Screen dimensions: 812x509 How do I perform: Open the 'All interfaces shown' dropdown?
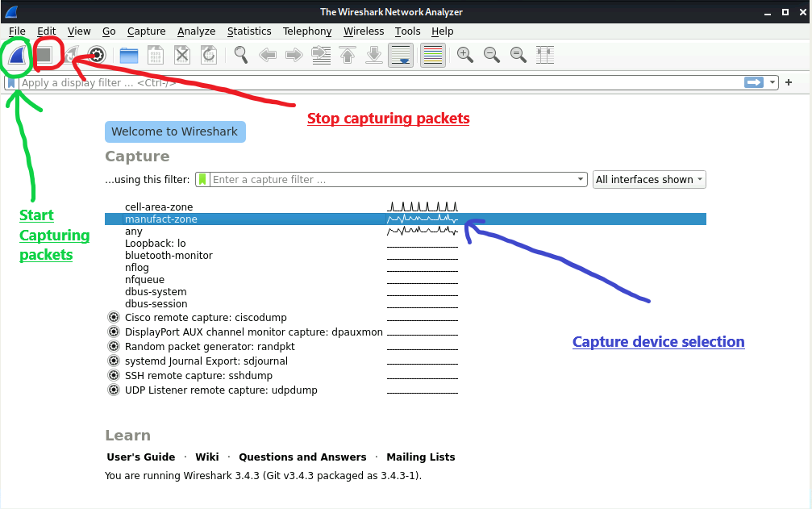(649, 179)
